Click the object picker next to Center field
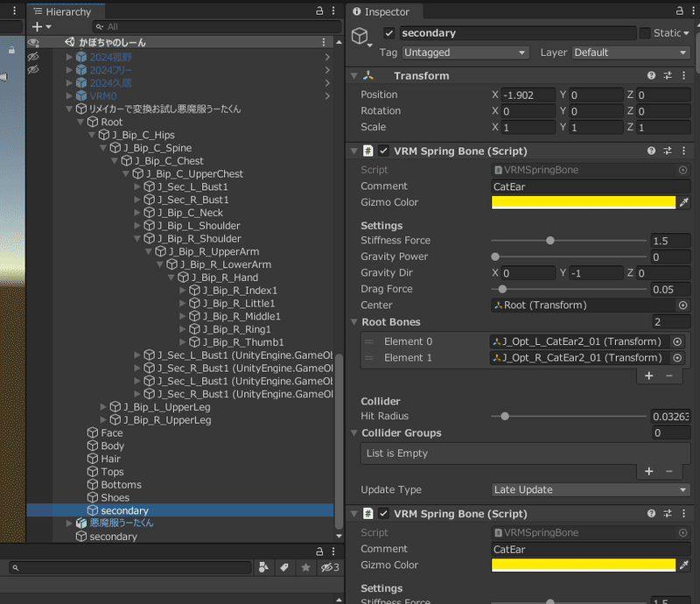700x604 pixels. (682, 305)
